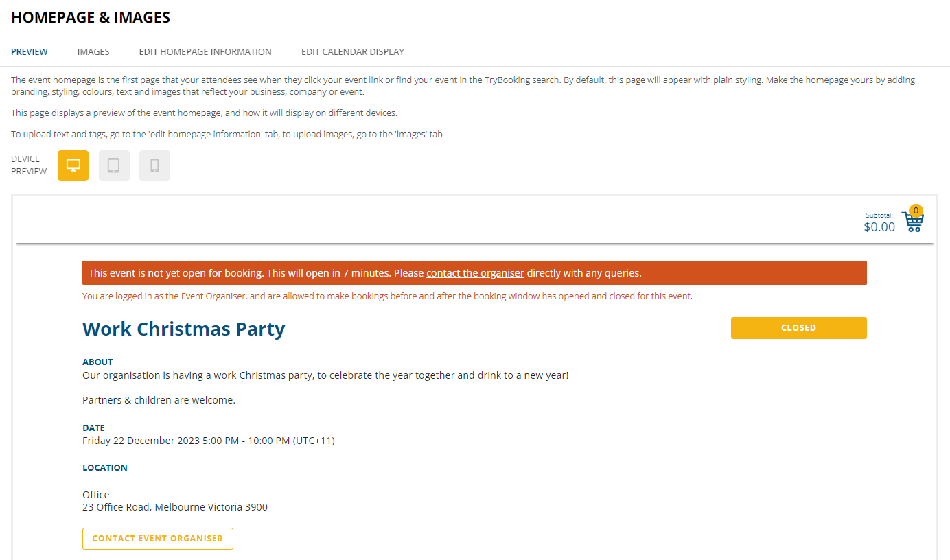Click the event date and time text

click(209, 441)
